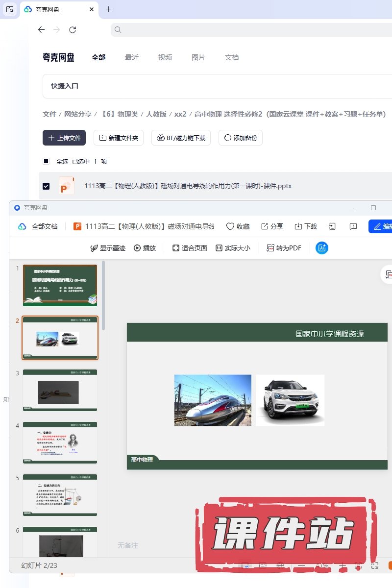This screenshot has width=392, height=588.
Task: Toggle the 全选 select-all checkbox
Action: point(46,161)
